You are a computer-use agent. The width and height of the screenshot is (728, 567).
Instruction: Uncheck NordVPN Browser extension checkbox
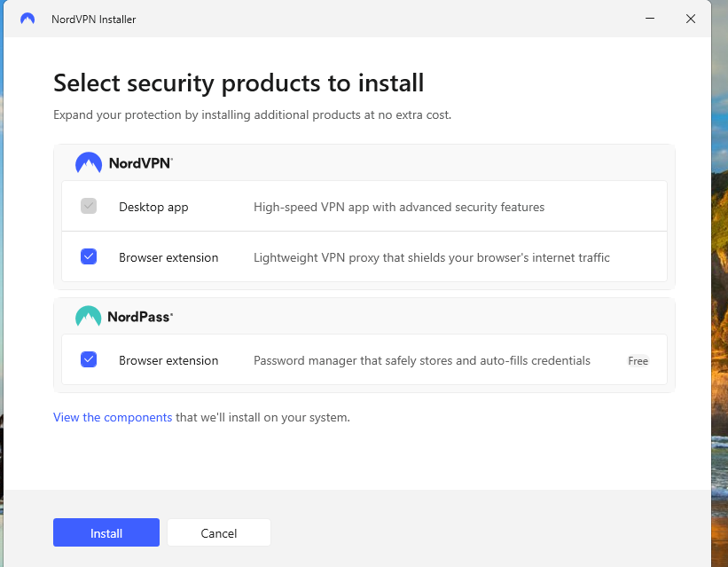[x=89, y=256]
